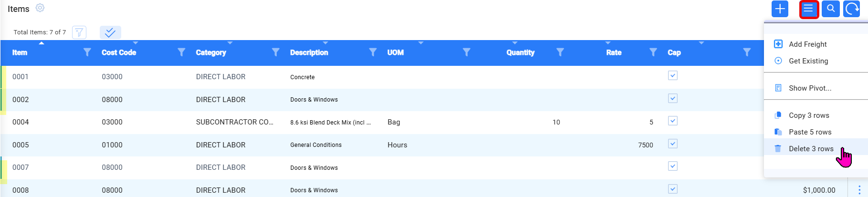Click the Copy rows icon

[x=778, y=115]
